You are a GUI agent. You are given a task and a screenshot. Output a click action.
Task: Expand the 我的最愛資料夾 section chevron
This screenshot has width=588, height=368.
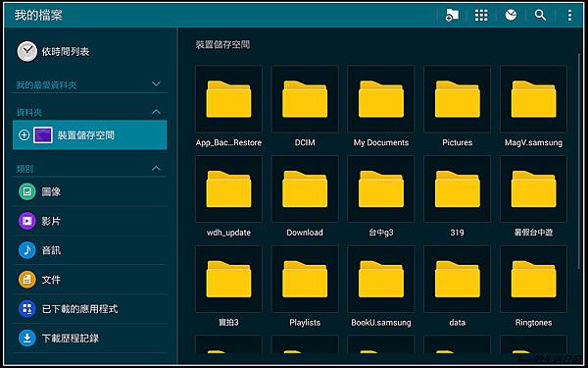click(x=156, y=83)
